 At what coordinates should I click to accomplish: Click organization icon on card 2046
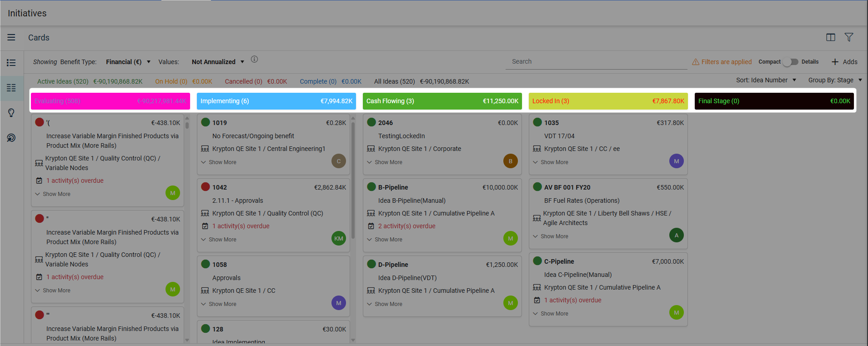point(371,149)
